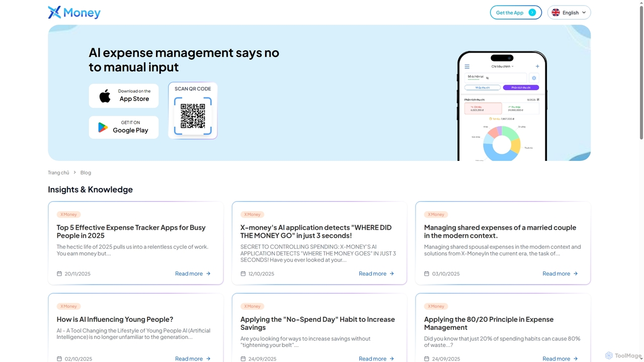Open Managing shared expenses of married couple article

(500, 231)
